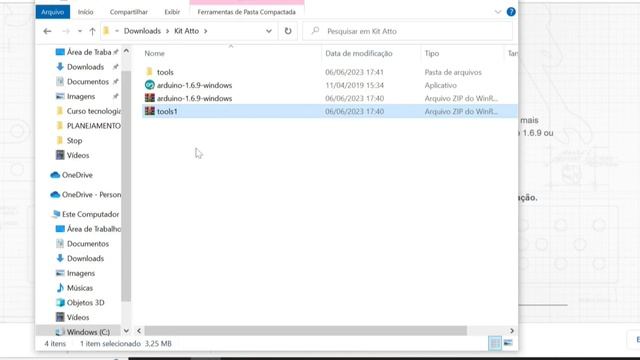Select OneDrive in navigation pane
The height and width of the screenshot is (360, 640).
point(77,175)
